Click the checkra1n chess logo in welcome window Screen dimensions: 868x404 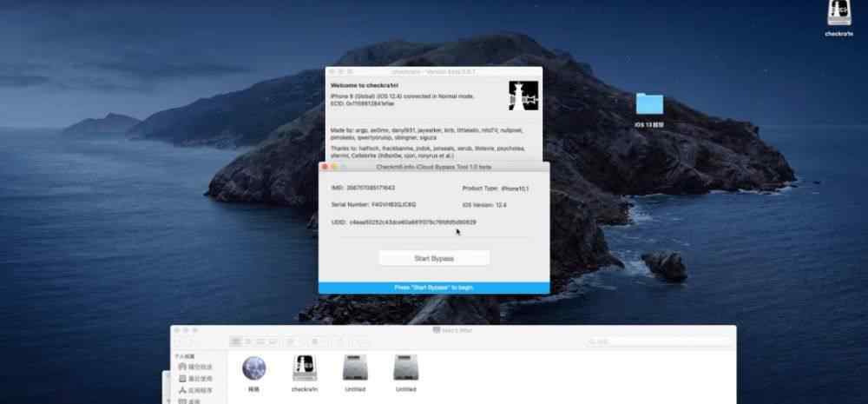[x=523, y=96]
